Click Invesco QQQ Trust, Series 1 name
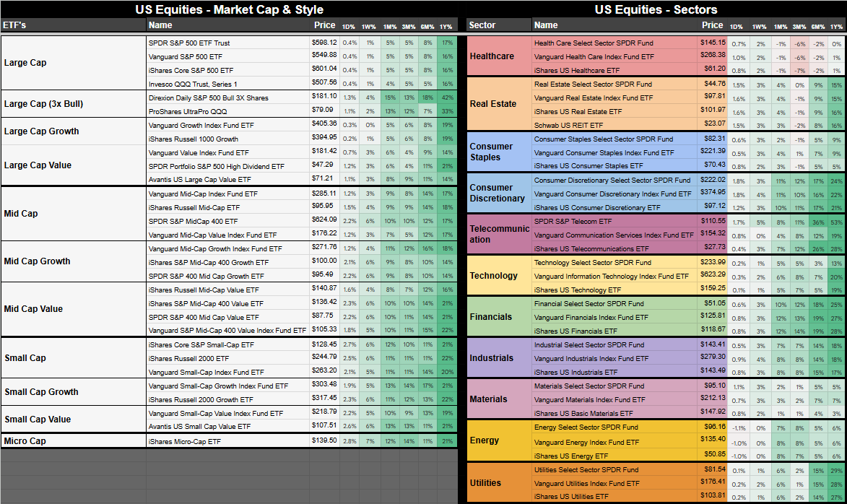The image size is (847, 504). point(193,84)
